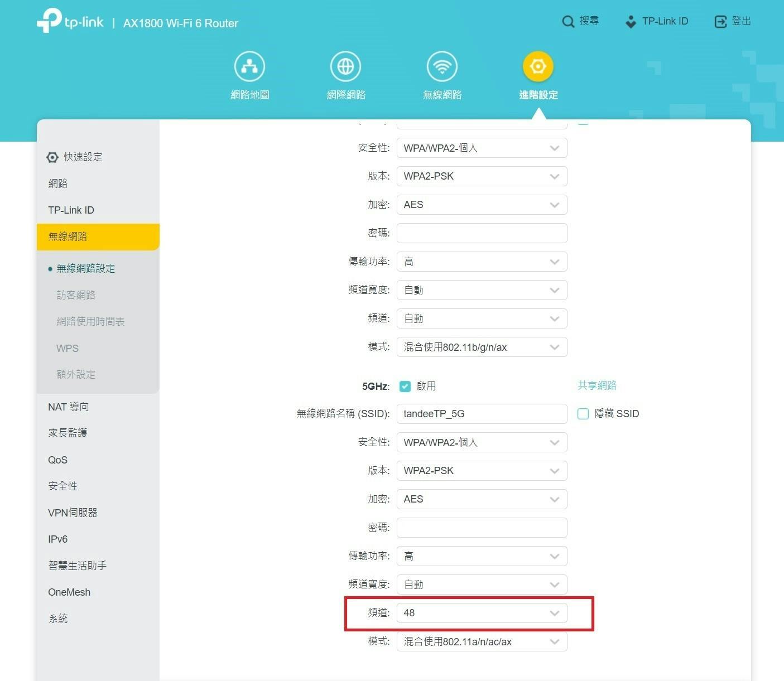Viewport: 784px width, 681px height.
Task: Open the Internet (網際網路) globe icon
Action: coord(345,67)
